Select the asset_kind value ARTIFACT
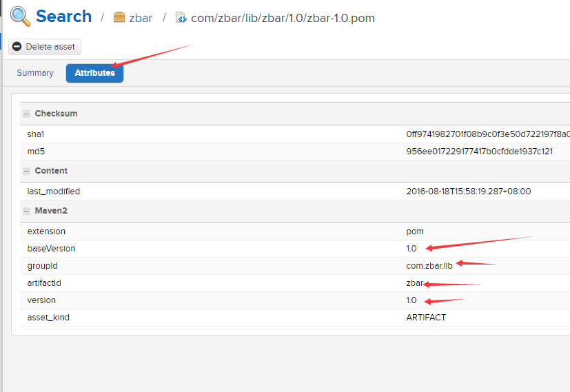This screenshot has height=392, width=570. [426, 317]
